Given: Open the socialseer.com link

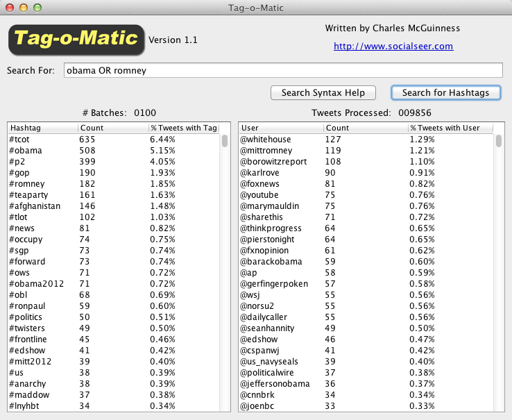Looking at the screenshot, I should click(393, 46).
